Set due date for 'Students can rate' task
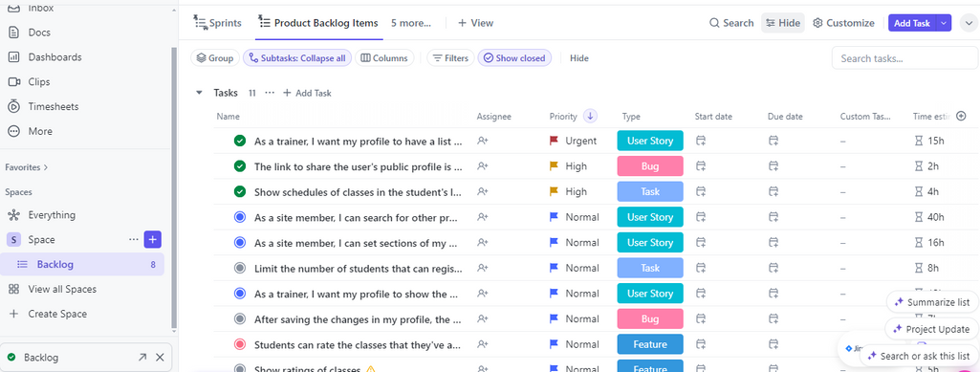 coord(773,344)
